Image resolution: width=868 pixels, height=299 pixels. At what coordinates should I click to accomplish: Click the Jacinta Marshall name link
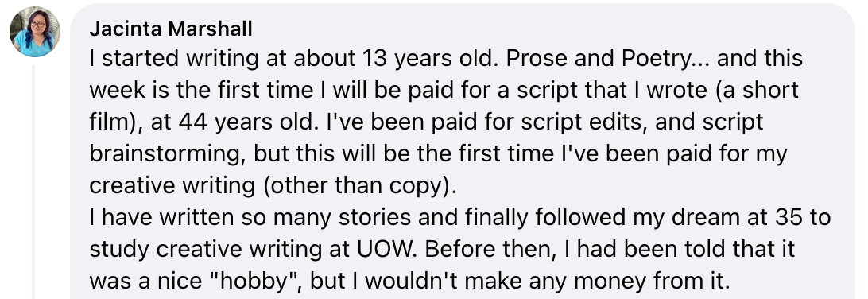coord(170,29)
